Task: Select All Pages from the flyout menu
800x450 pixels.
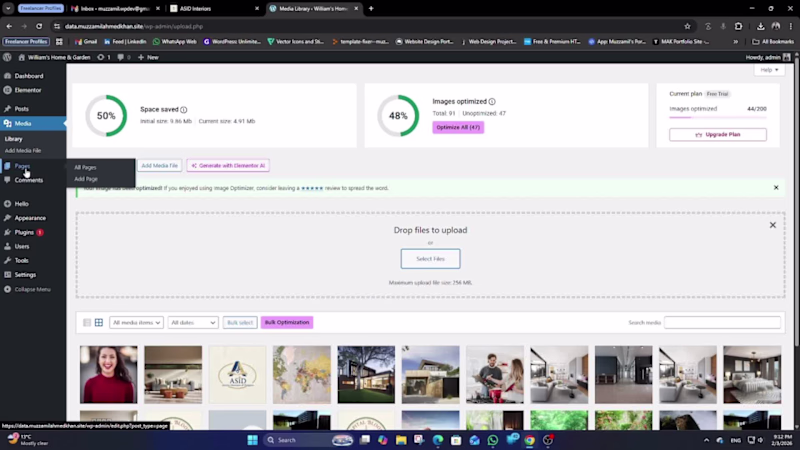Action: click(85, 167)
